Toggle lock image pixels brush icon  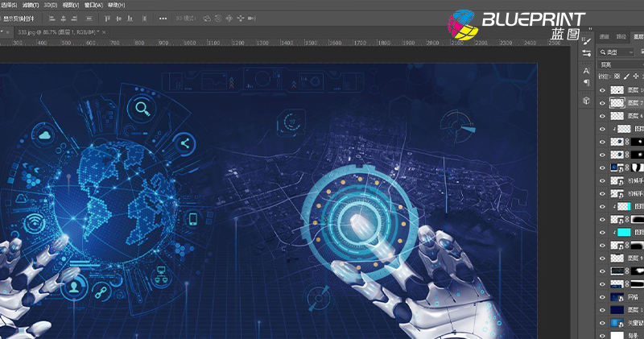[626, 76]
